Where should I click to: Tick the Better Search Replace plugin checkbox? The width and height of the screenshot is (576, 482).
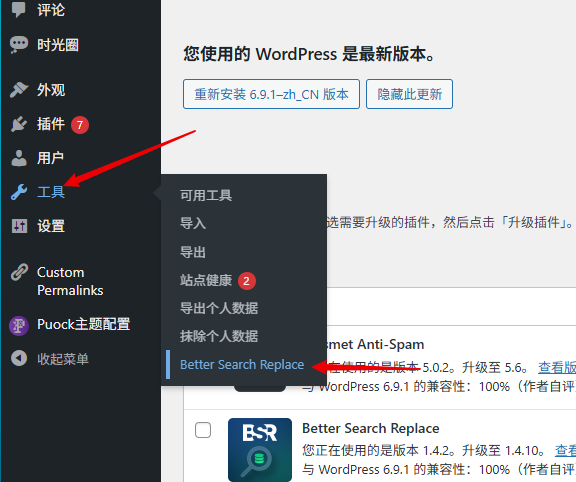[203, 430]
